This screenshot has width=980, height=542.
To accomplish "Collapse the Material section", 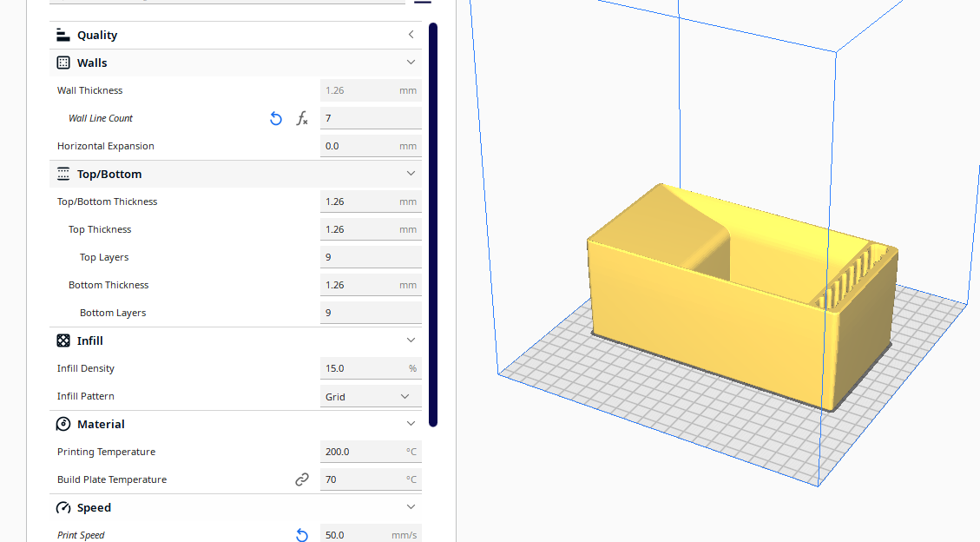I will pos(411,424).
